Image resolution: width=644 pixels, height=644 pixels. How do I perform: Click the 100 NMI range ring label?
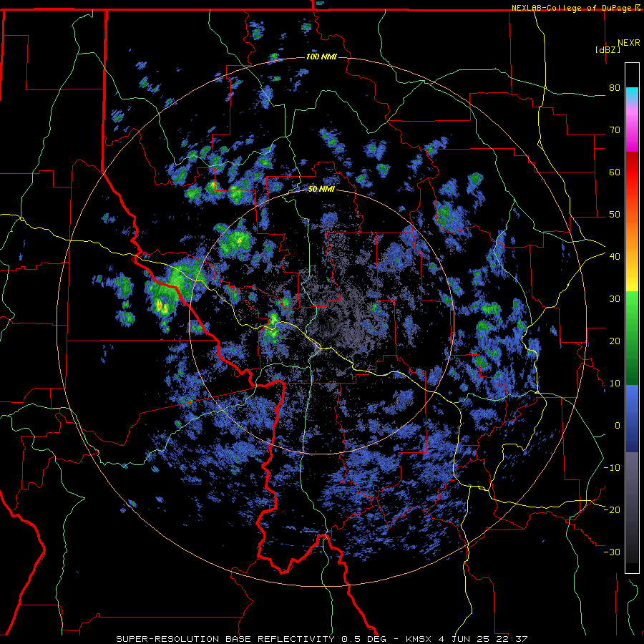(321, 57)
